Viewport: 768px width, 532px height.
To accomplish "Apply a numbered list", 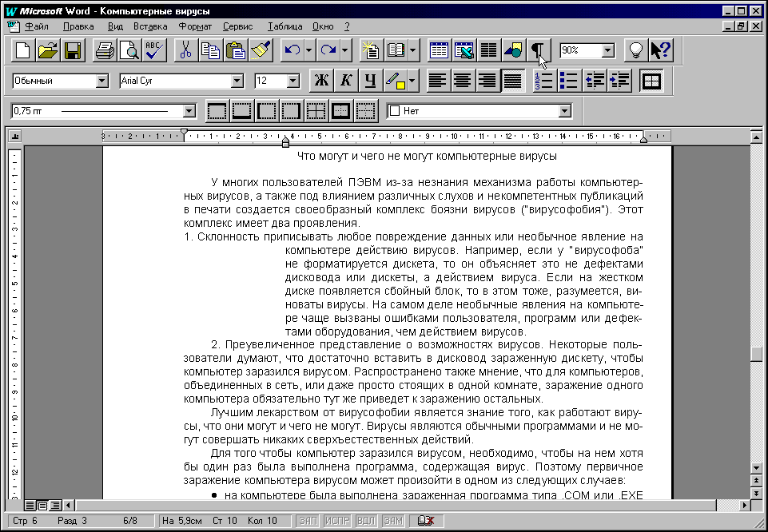I will tap(545, 81).
